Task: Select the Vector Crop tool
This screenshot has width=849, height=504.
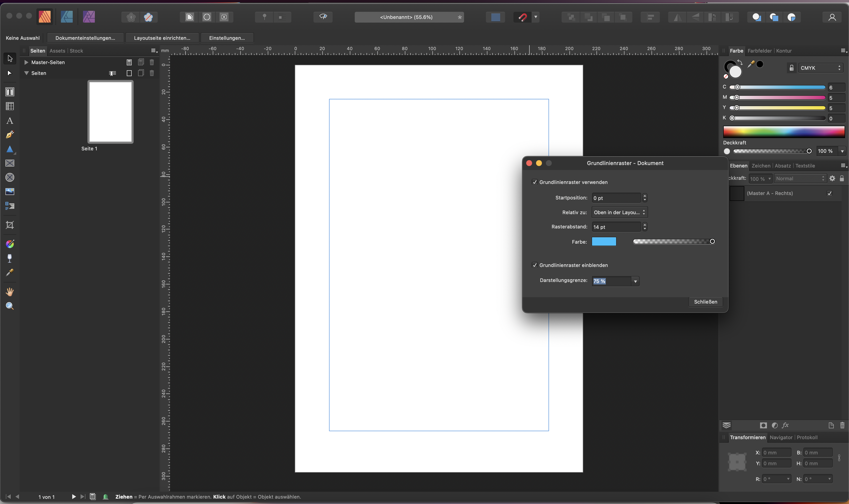Action: click(10, 225)
